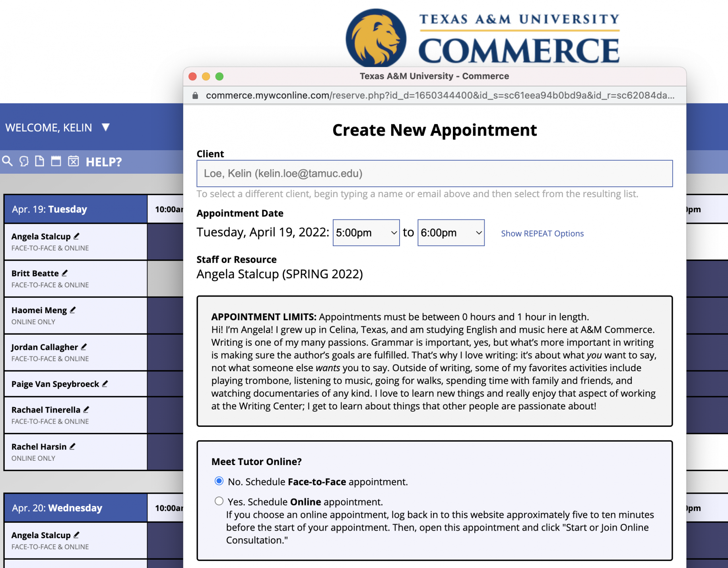Click the document page icon in toolbar
The width and height of the screenshot is (728, 568).
coord(39,161)
